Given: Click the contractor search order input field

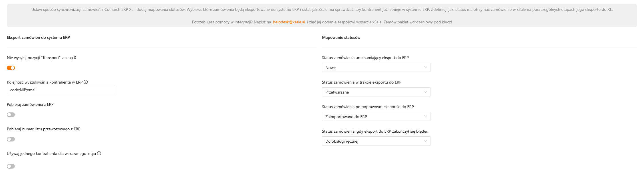Looking at the screenshot, I should tap(61, 90).
